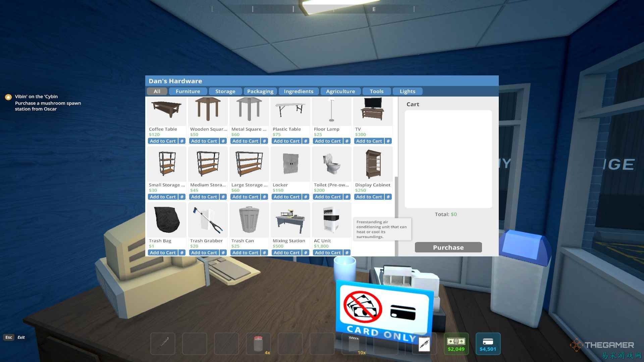The height and width of the screenshot is (362, 644).
Task: Select the cash $2,049 hotbar slot
Action: coord(456,344)
